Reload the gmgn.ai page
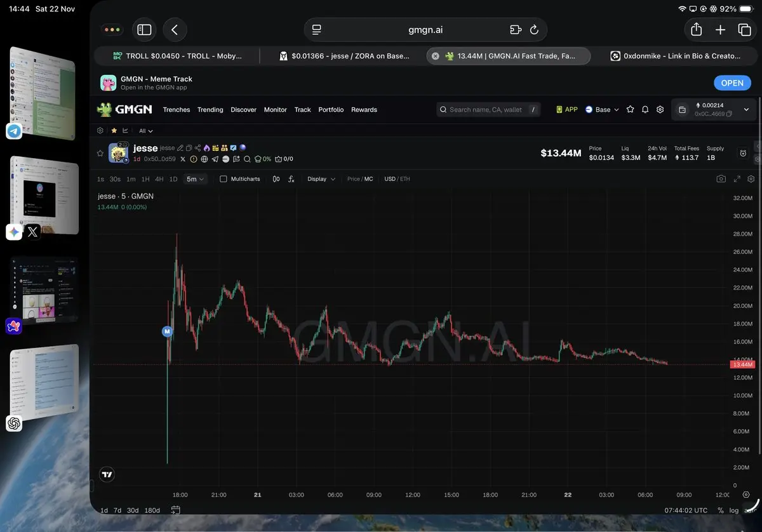762x532 pixels. [x=534, y=30]
